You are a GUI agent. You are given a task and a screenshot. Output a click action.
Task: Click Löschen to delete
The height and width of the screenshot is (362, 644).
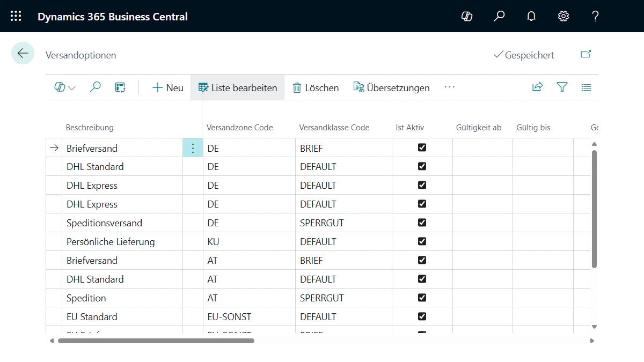click(316, 87)
